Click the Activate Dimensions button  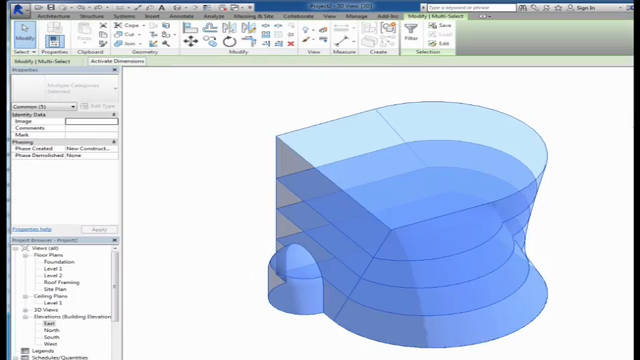point(117,61)
